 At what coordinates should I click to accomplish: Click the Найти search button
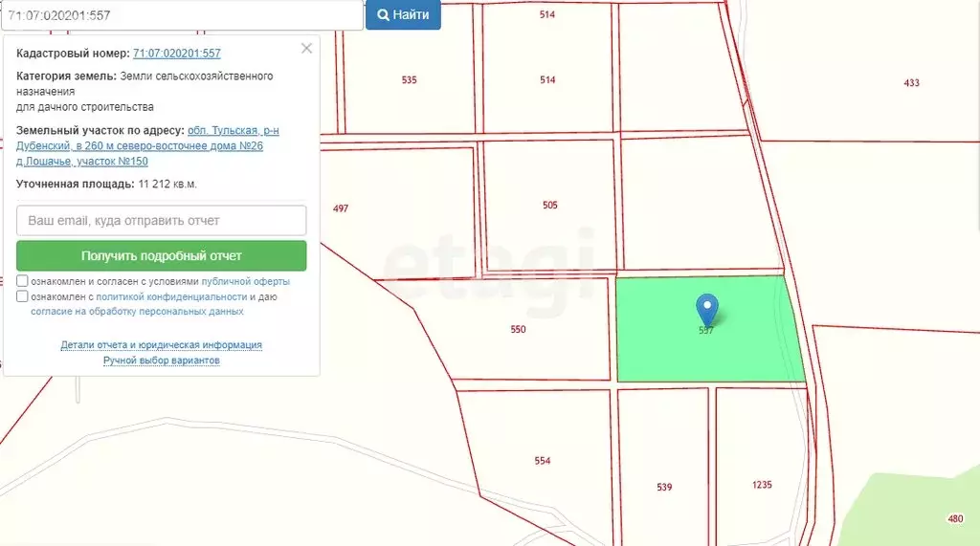(403, 15)
